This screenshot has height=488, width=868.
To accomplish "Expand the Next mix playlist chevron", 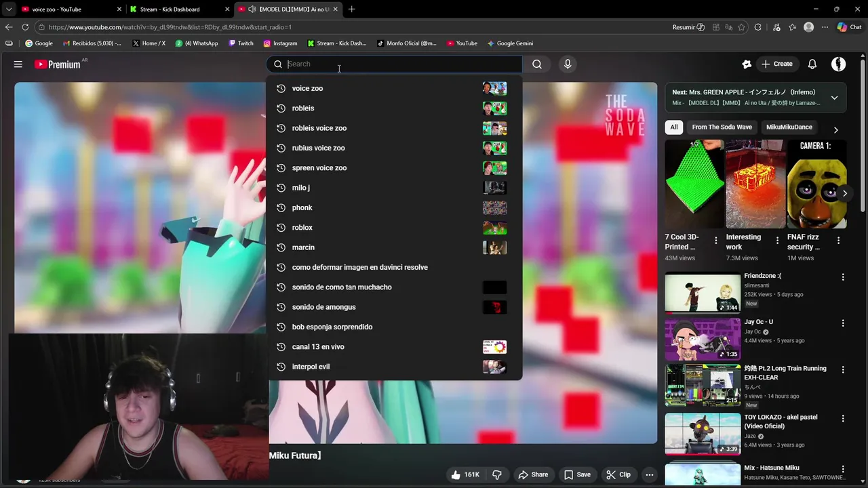I will pos(834,98).
